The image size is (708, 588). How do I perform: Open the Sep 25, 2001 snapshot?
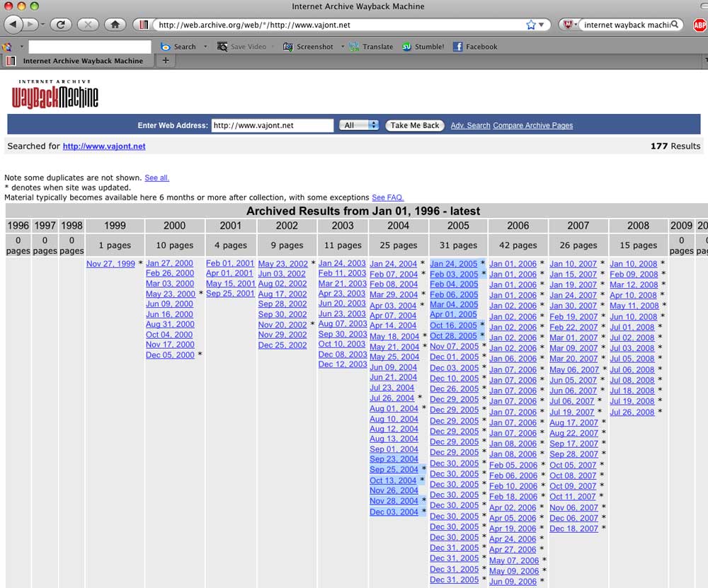pos(230,294)
